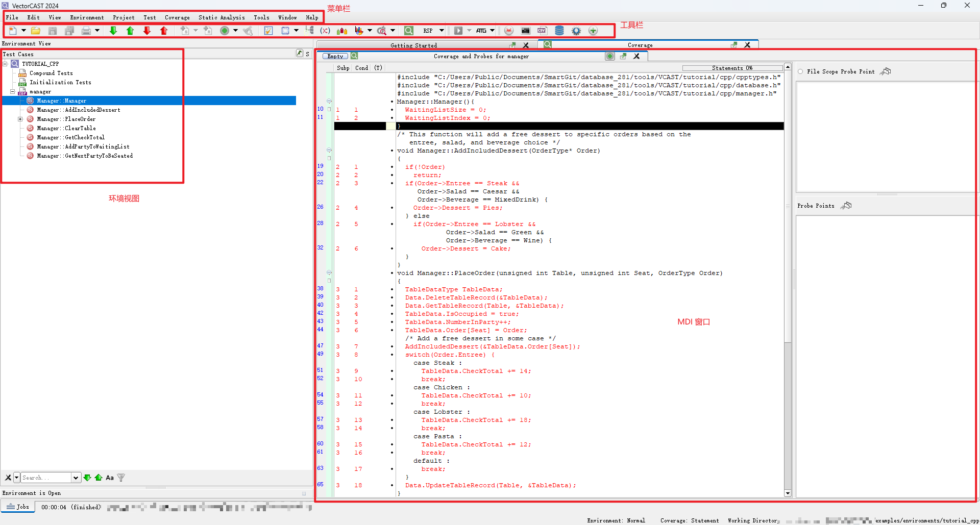
Task: Select Manager::ClearTable in the tree
Action: 66,128
